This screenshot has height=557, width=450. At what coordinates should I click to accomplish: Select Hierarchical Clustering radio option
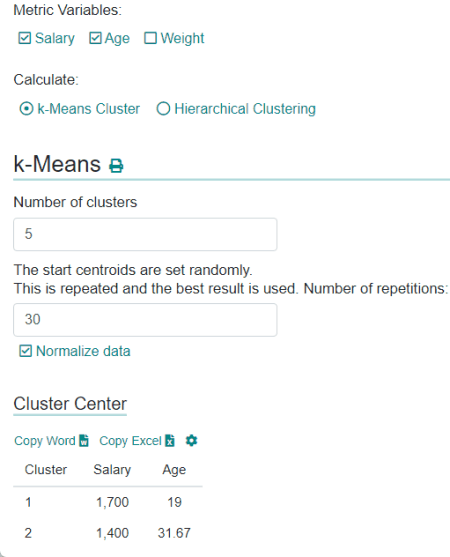pos(163,109)
